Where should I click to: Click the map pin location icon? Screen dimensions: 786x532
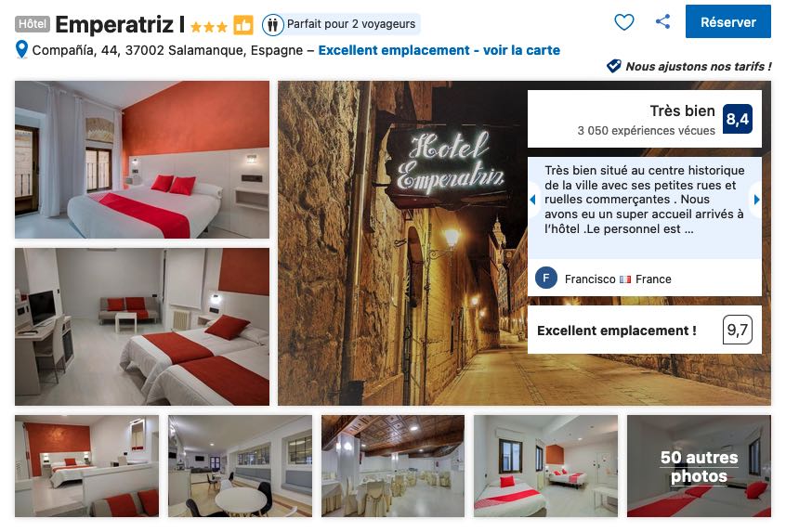(x=21, y=49)
